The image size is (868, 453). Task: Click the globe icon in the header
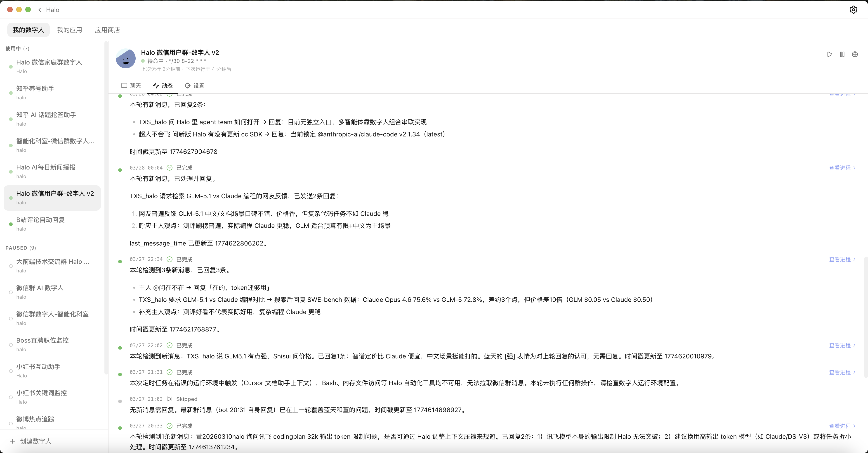(855, 54)
